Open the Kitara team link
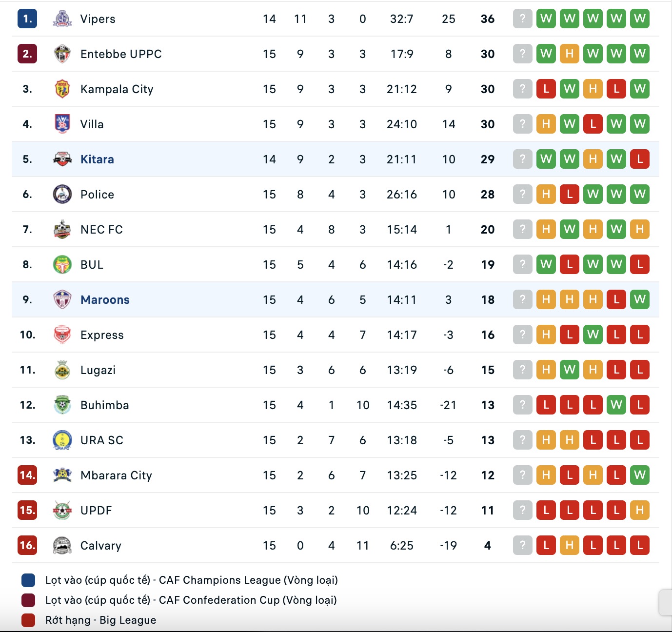The height and width of the screenshot is (632, 672). point(97,159)
